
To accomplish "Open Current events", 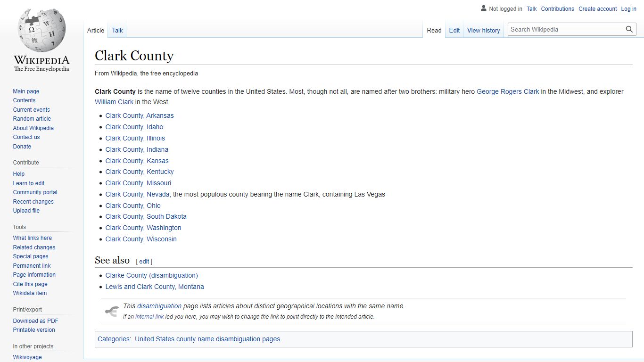I will point(31,110).
